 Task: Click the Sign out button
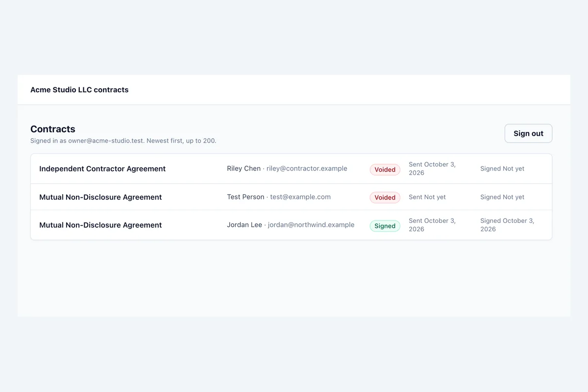[x=528, y=133]
